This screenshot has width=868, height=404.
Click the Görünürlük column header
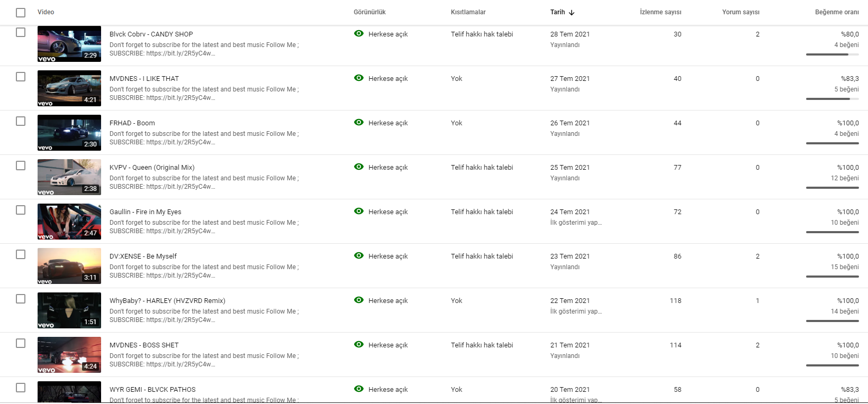click(x=369, y=12)
